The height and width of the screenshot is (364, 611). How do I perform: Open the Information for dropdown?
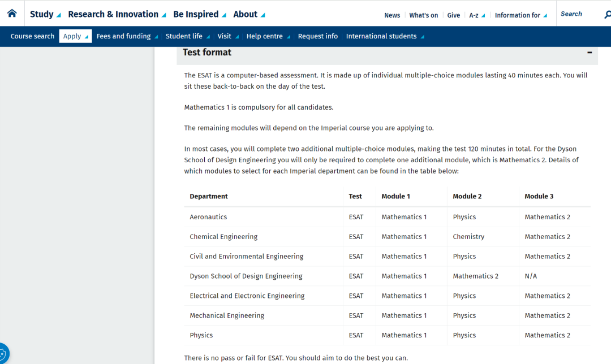521,15
